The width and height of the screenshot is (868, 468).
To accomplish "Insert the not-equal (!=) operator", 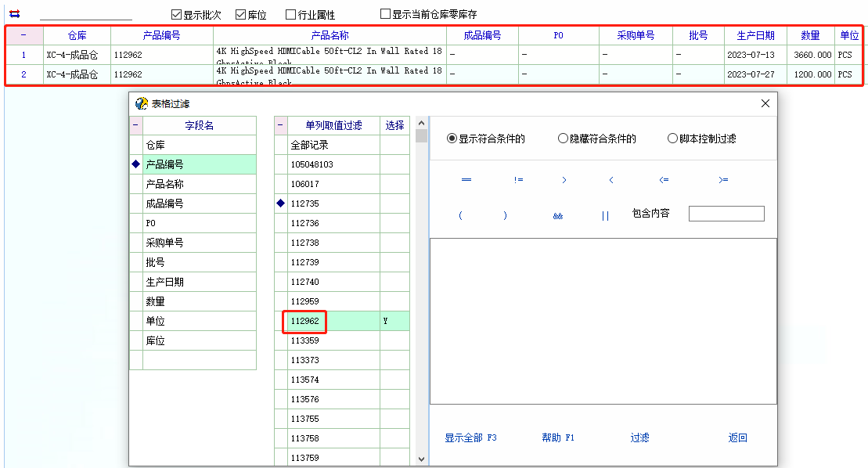I will (518, 180).
